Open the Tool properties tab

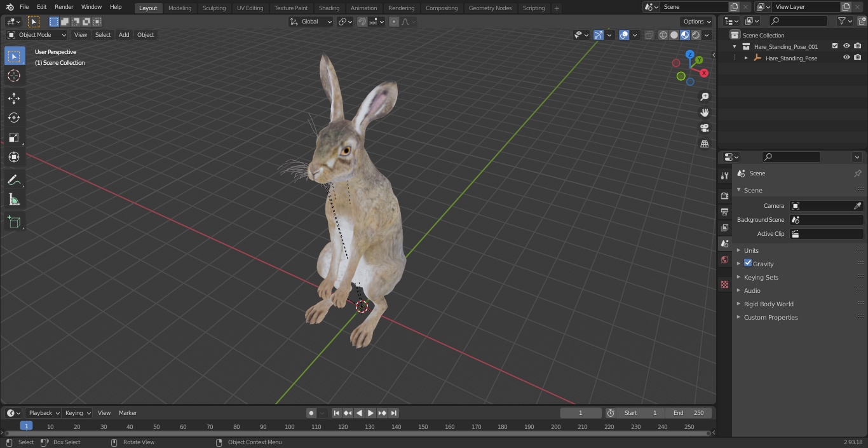724,175
